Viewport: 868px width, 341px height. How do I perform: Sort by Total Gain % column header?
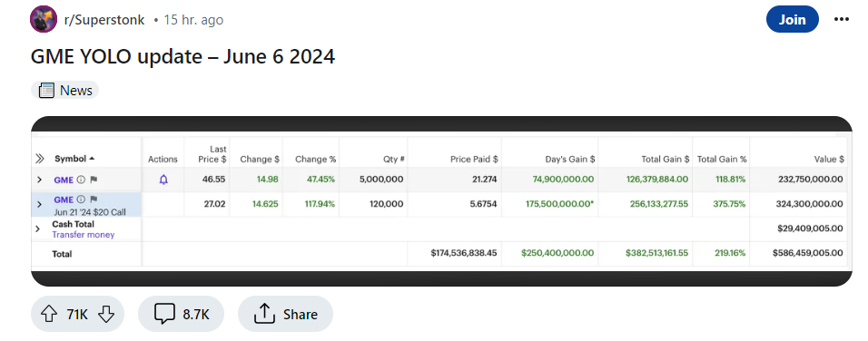pyautogui.click(x=722, y=160)
